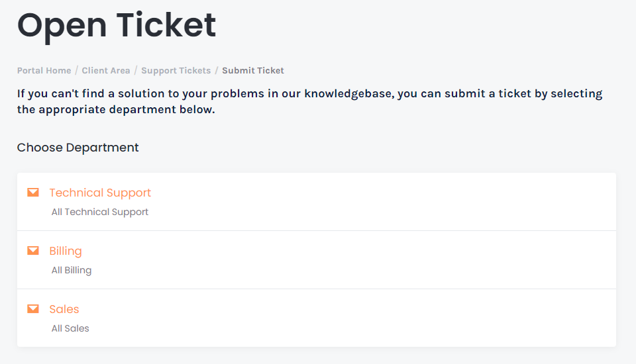Navigate to Client Area breadcrumb
Image resolution: width=636 pixels, height=364 pixels.
[106, 70]
